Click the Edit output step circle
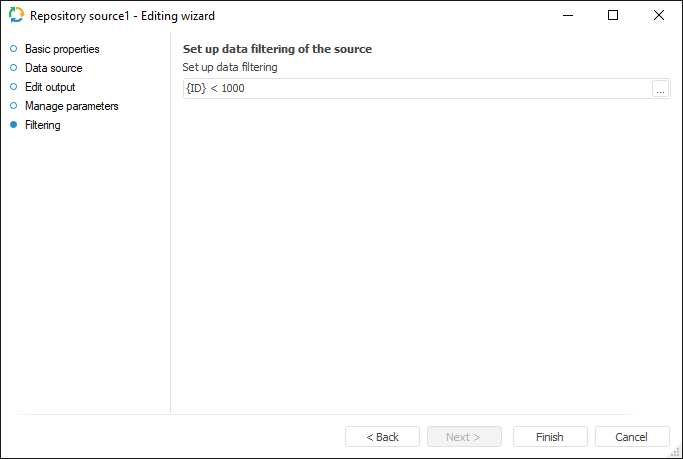This screenshot has width=683, height=459. 13,87
